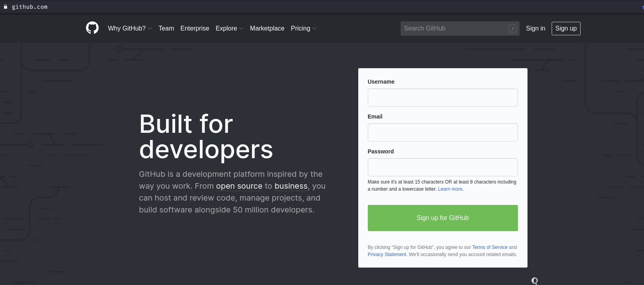This screenshot has height=285, width=644.
Task: Open the Learn more password link
Action: [450, 189]
